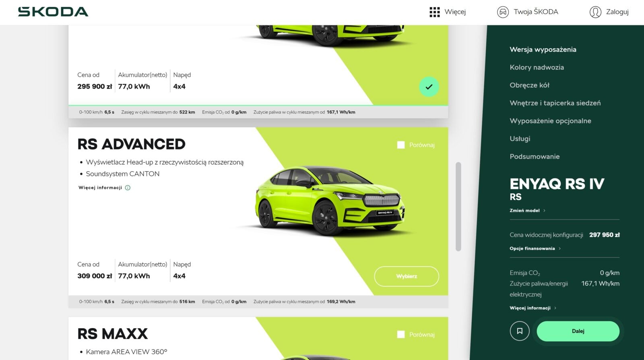Click the info icon next to Więcej informacji
The width and height of the screenshot is (644, 360).
pyautogui.click(x=128, y=188)
